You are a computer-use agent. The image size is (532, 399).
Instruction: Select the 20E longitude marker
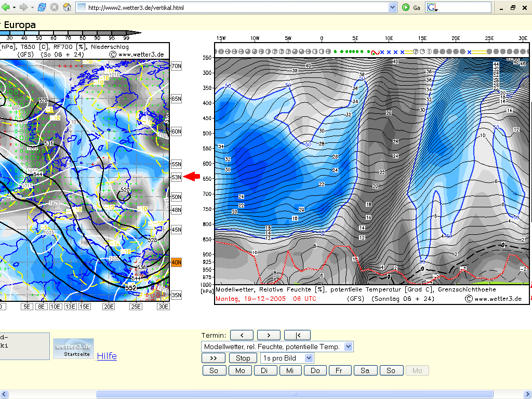coord(109,307)
